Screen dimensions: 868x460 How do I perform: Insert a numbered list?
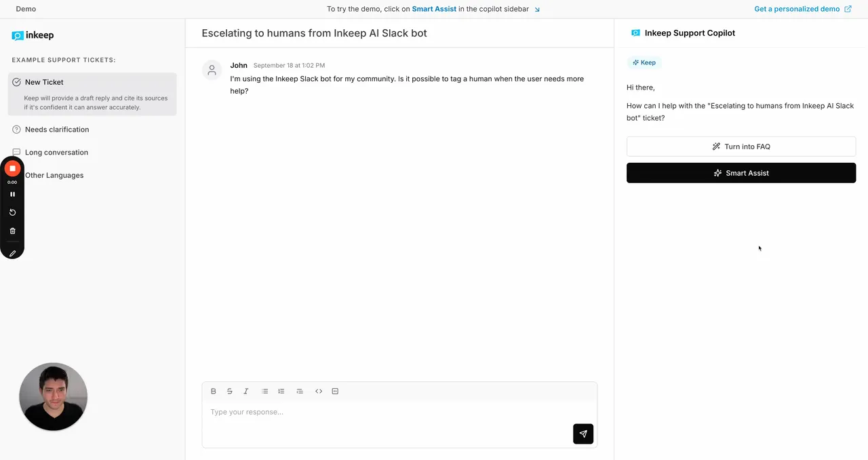pyautogui.click(x=281, y=391)
